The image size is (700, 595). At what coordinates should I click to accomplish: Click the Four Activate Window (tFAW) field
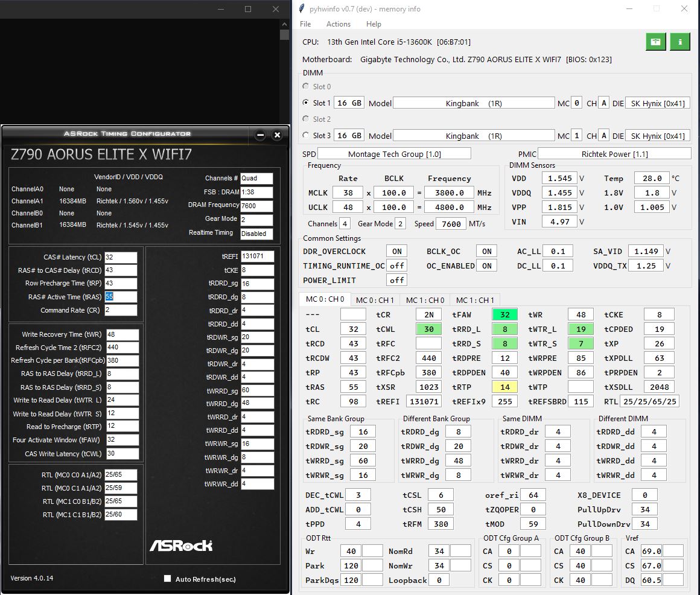122,440
